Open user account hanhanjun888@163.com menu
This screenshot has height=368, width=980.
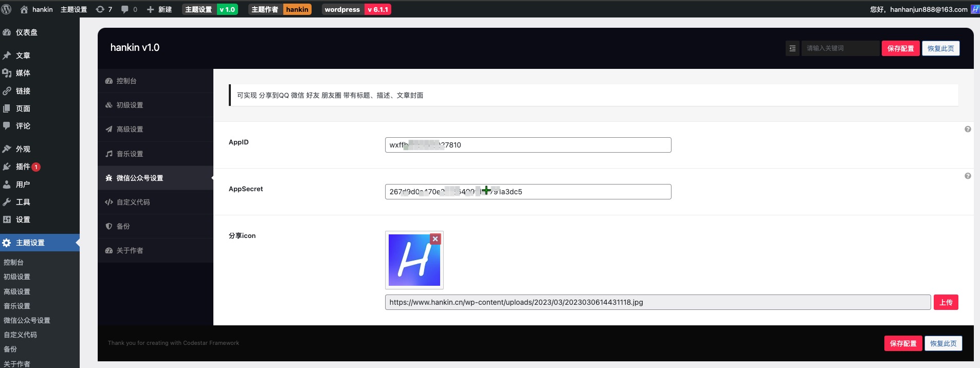[918, 9]
